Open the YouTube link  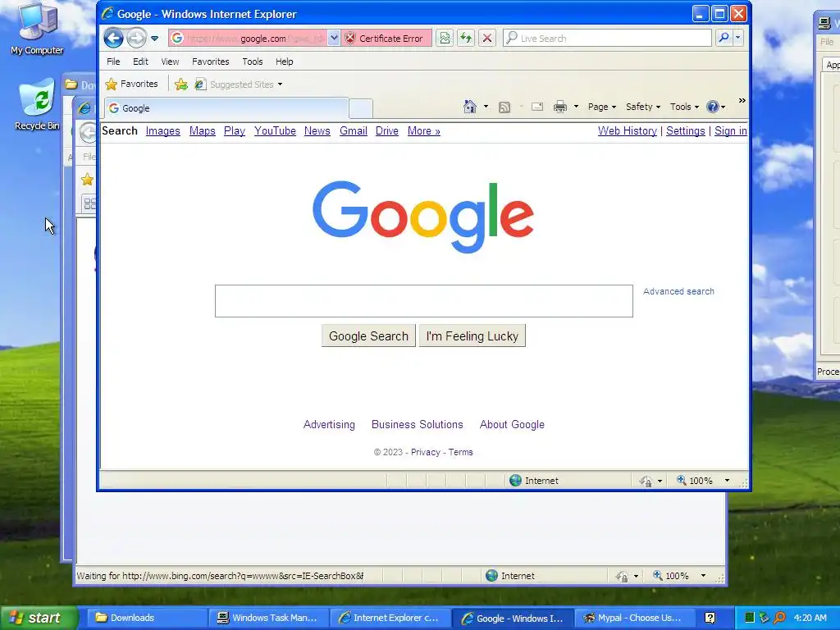[x=275, y=130]
